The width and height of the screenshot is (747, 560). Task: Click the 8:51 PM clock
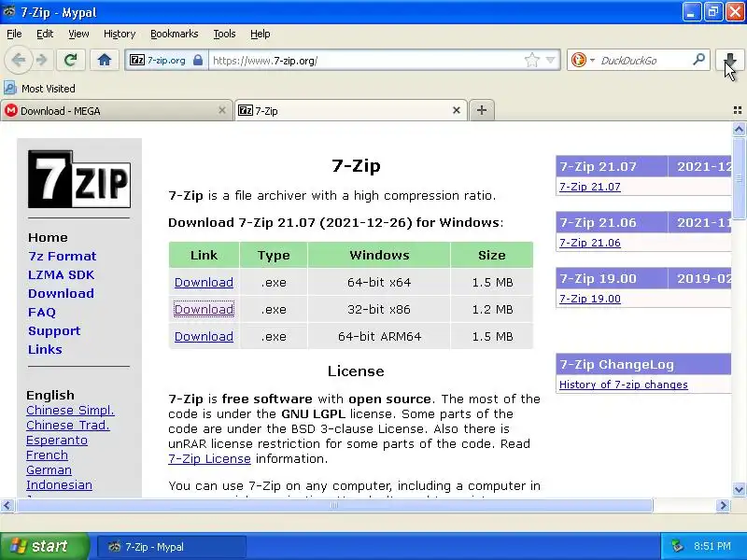[712, 546]
